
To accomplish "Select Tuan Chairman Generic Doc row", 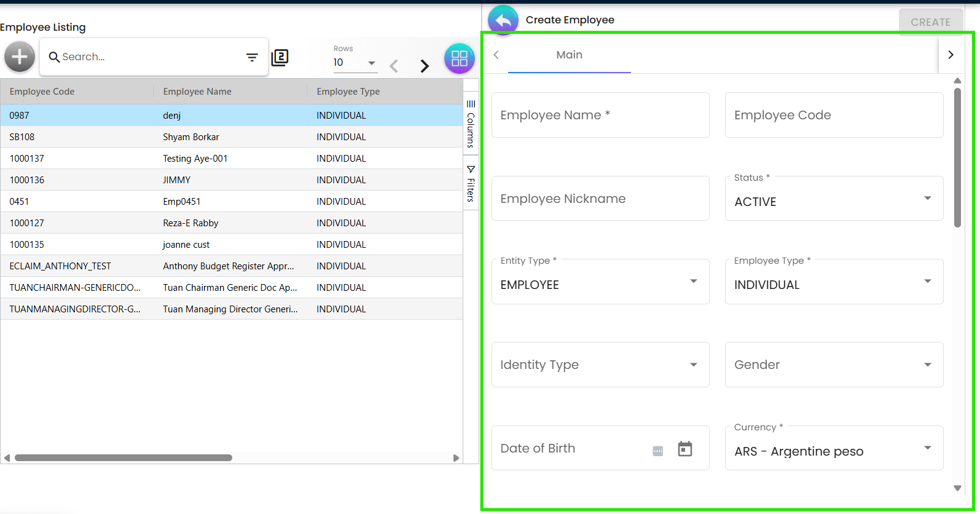I will (x=231, y=288).
